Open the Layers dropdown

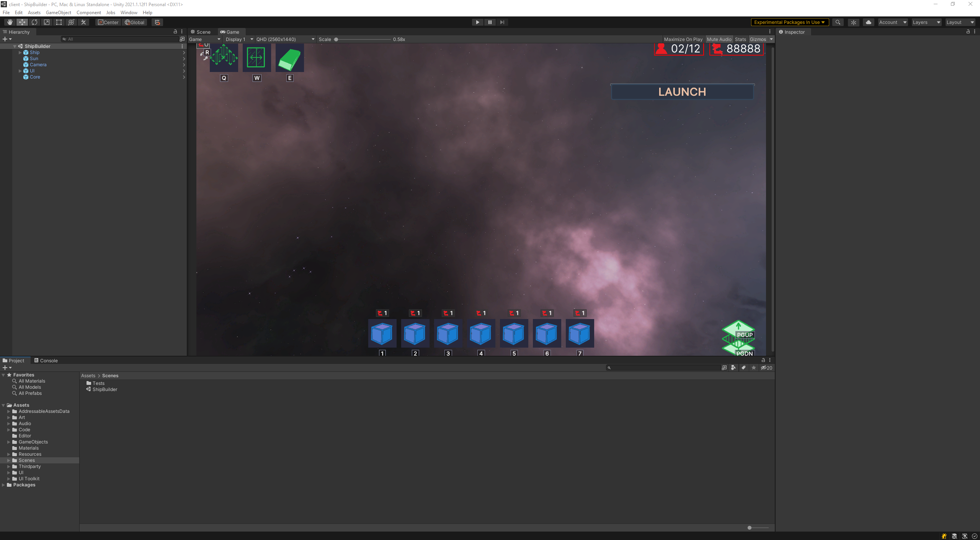pos(926,22)
